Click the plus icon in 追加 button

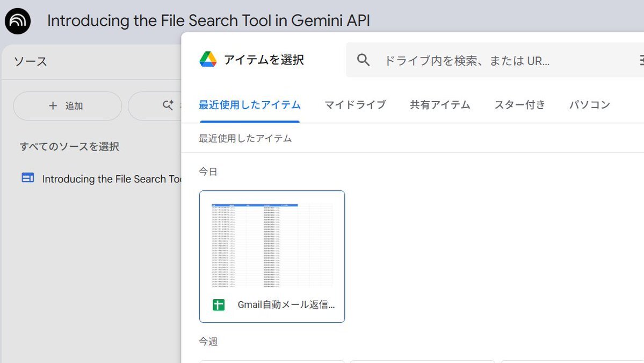(x=53, y=106)
